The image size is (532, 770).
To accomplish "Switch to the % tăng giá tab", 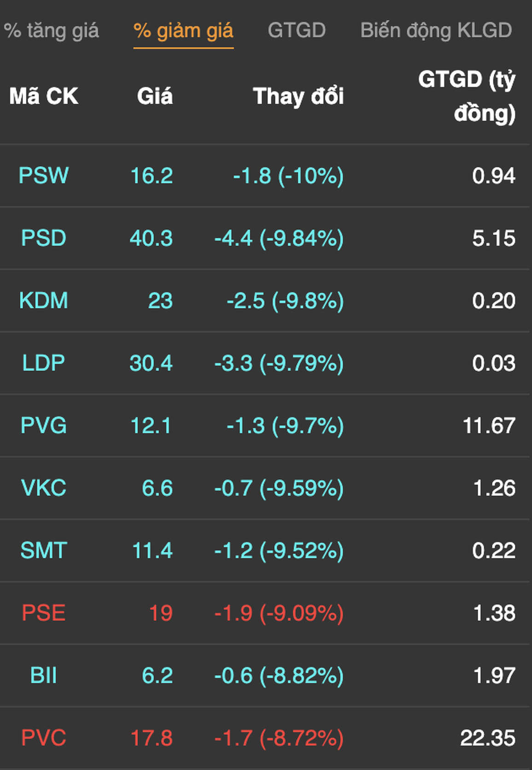I will pos(51,31).
